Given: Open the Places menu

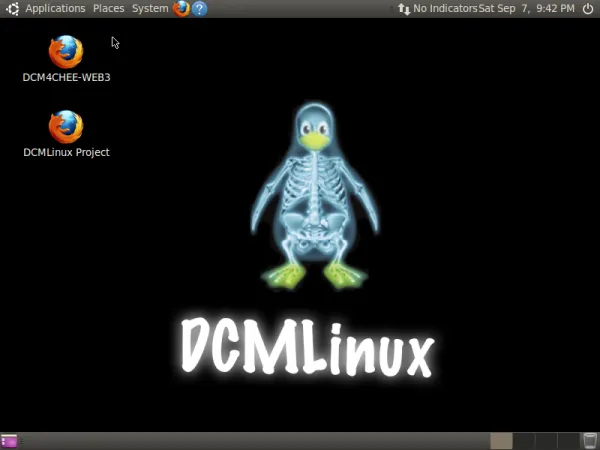Looking at the screenshot, I should pyautogui.click(x=108, y=8).
